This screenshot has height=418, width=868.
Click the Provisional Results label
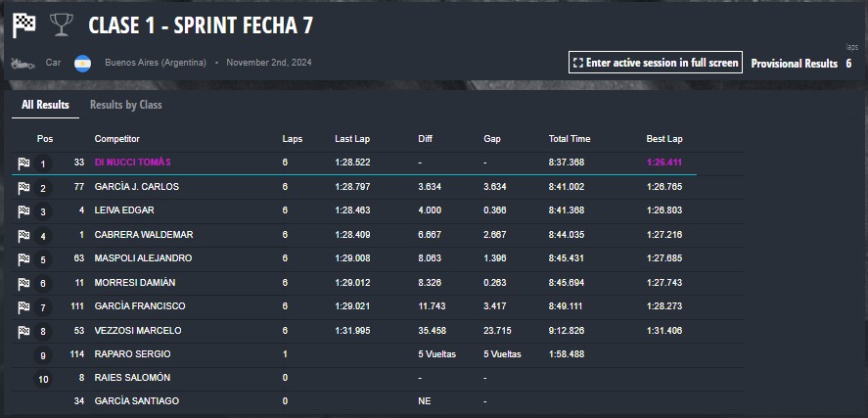[x=794, y=64]
